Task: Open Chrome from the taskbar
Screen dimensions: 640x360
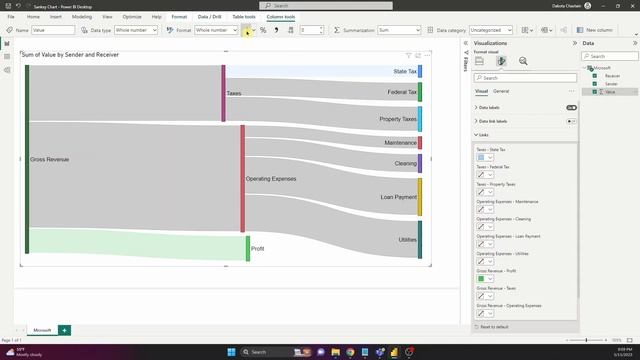Action: point(350,352)
